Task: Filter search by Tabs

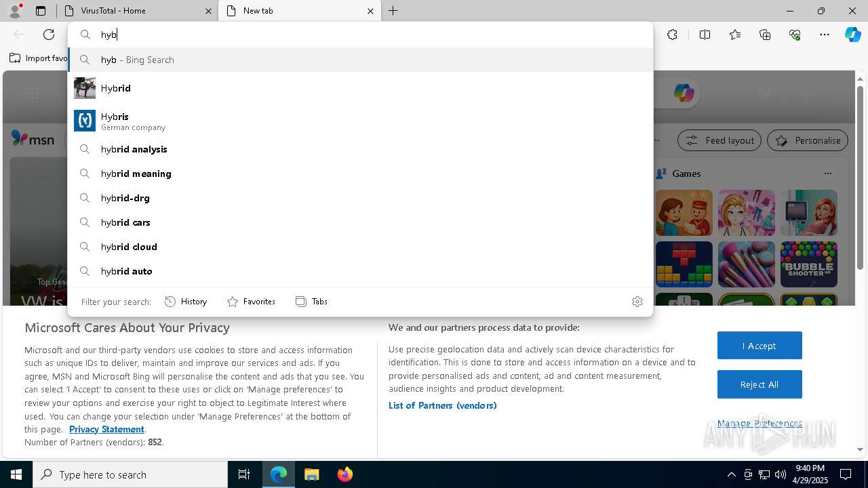Action: tap(311, 302)
